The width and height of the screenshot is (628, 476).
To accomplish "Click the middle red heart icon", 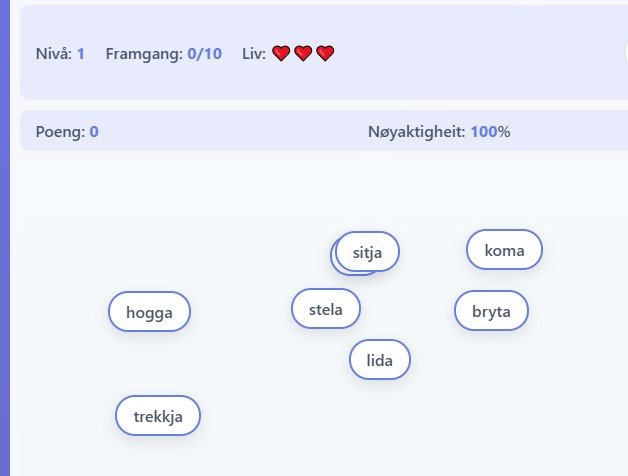I will tap(303, 53).
